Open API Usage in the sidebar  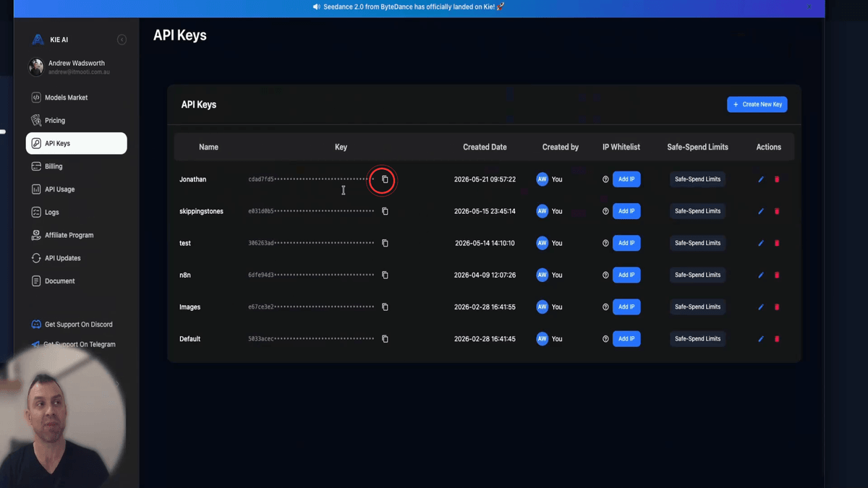(76, 189)
